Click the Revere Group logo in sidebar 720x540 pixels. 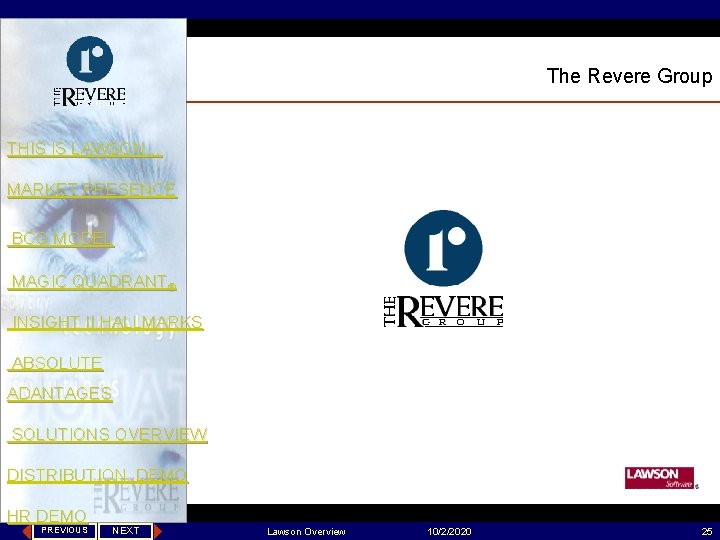tap(90, 71)
